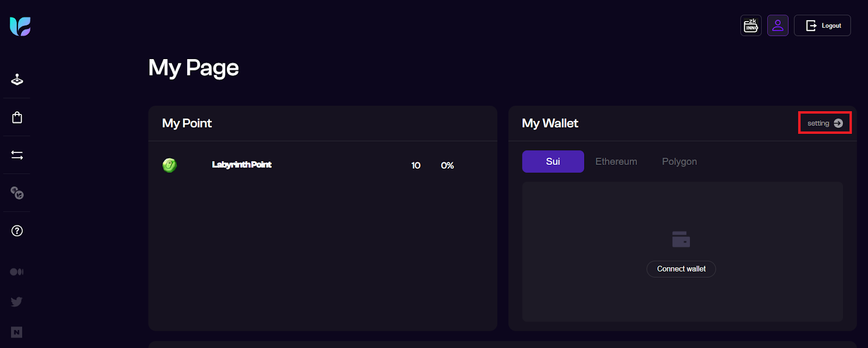The image size is (868, 348).
Task: Click the N social icon in sidebar
Action: click(x=17, y=332)
